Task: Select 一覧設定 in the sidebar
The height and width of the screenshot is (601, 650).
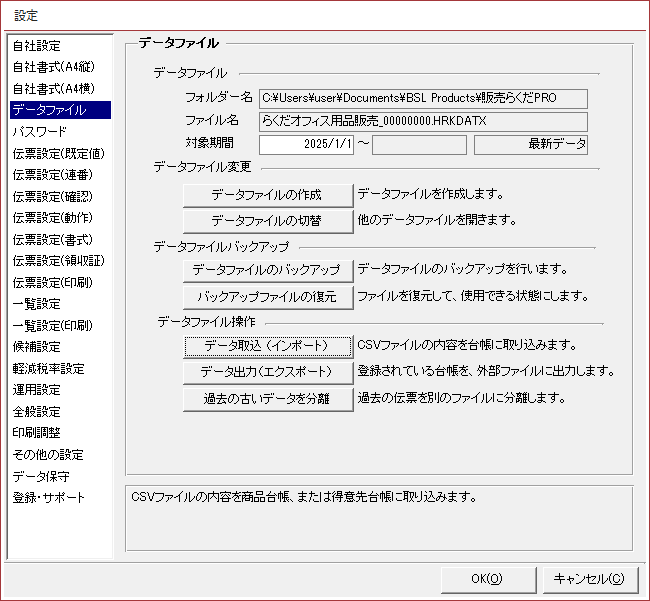Action: pyautogui.click(x=37, y=304)
